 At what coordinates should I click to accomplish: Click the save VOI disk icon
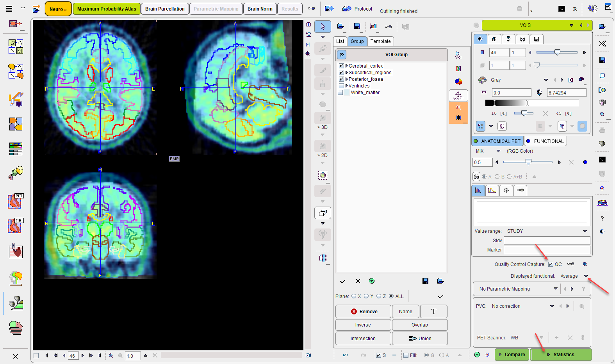tap(357, 26)
